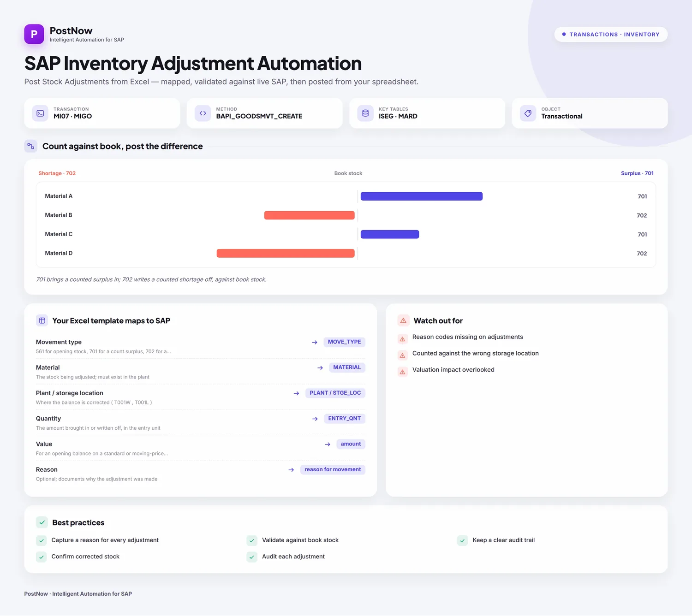The height and width of the screenshot is (616, 692).
Task: Click the Plant / storage location field name
Action: 70,393
